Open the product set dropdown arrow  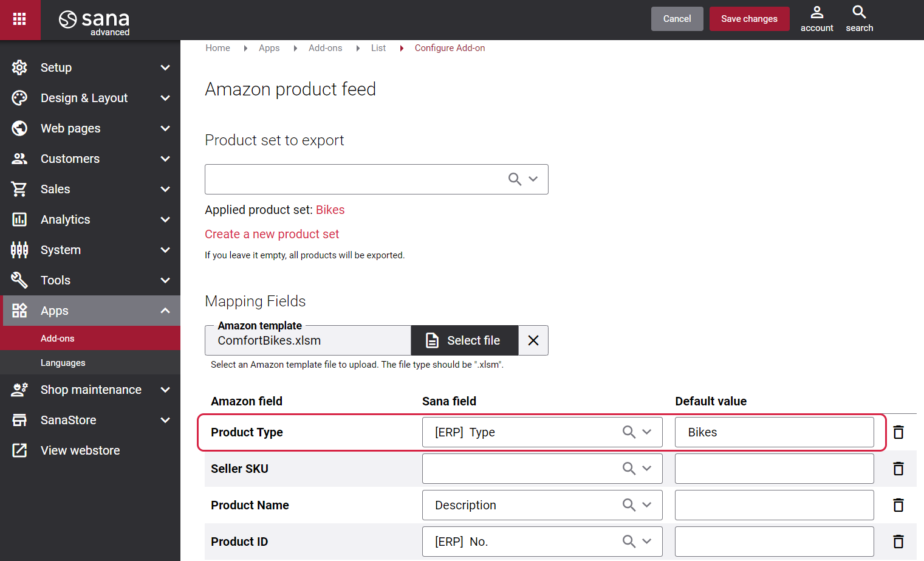tap(533, 179)
